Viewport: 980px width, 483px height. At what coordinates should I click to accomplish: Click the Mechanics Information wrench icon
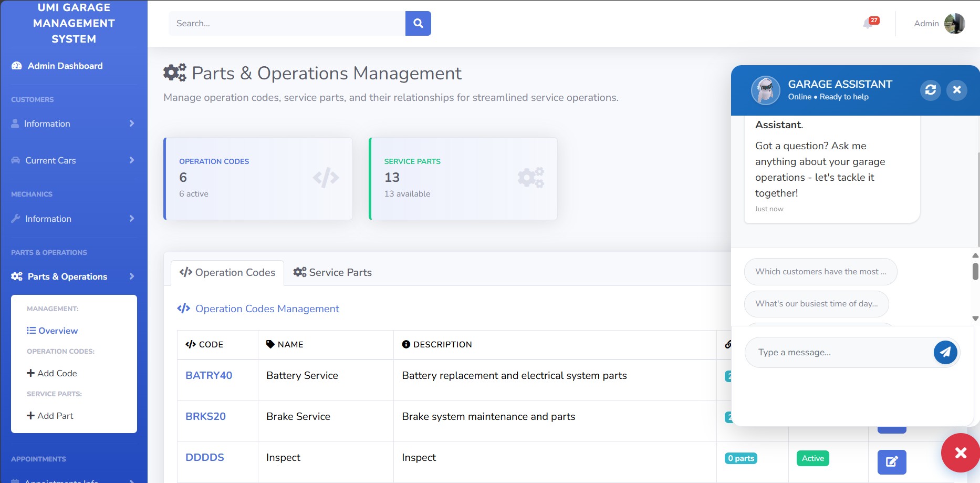click(16, 219)
